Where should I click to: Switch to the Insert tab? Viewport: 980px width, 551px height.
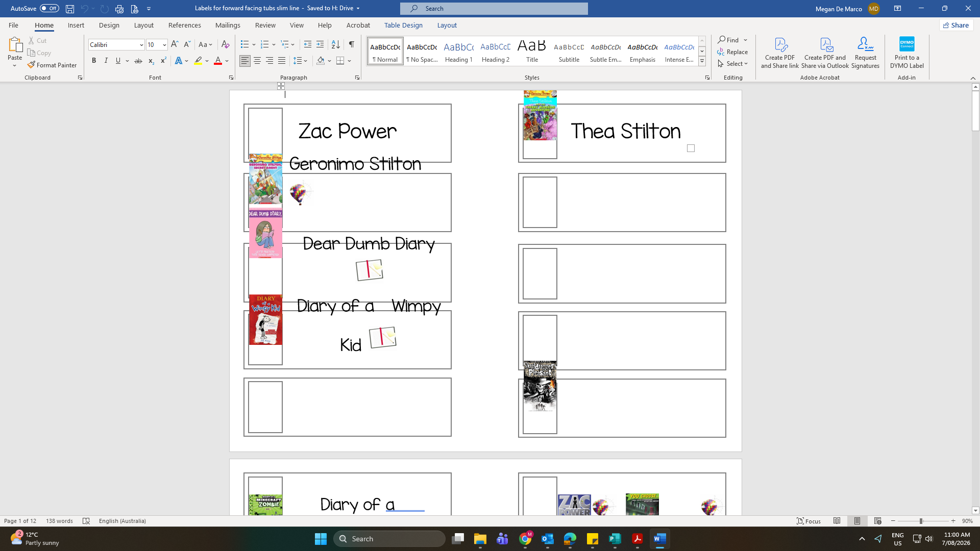pyautogui.click(x=76, y=25)
